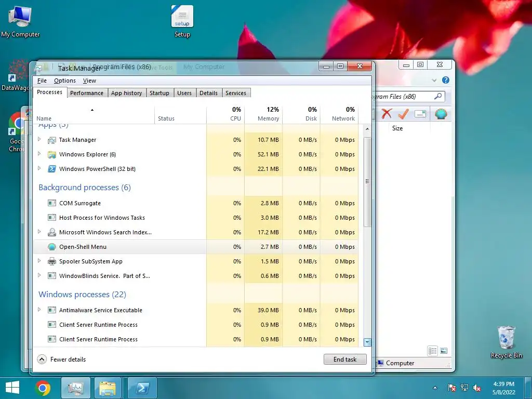The width and height of the screenshot is (532, 399).
Task: Open the Google Chrome desktop shortcut
Action: [15, 132]
